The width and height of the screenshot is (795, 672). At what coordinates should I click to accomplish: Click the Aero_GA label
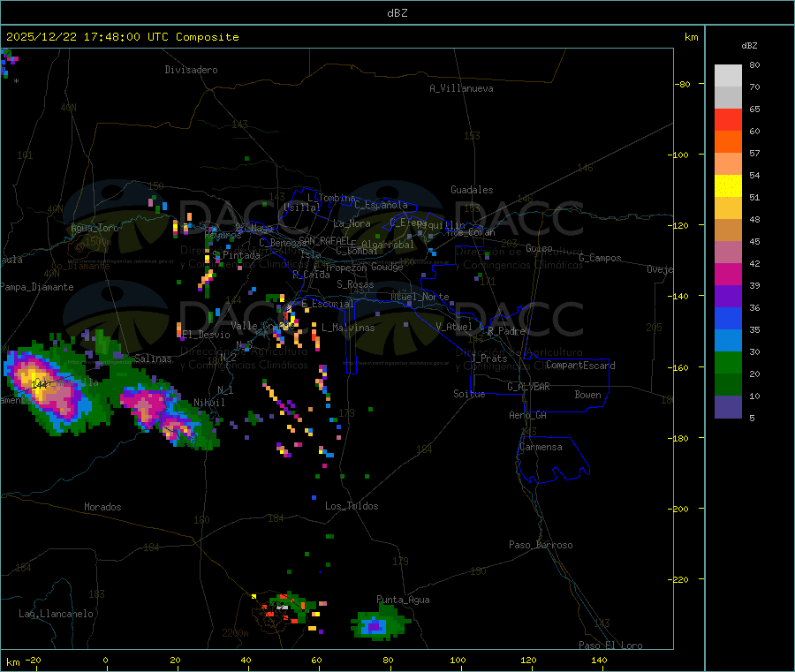[528, 415]
